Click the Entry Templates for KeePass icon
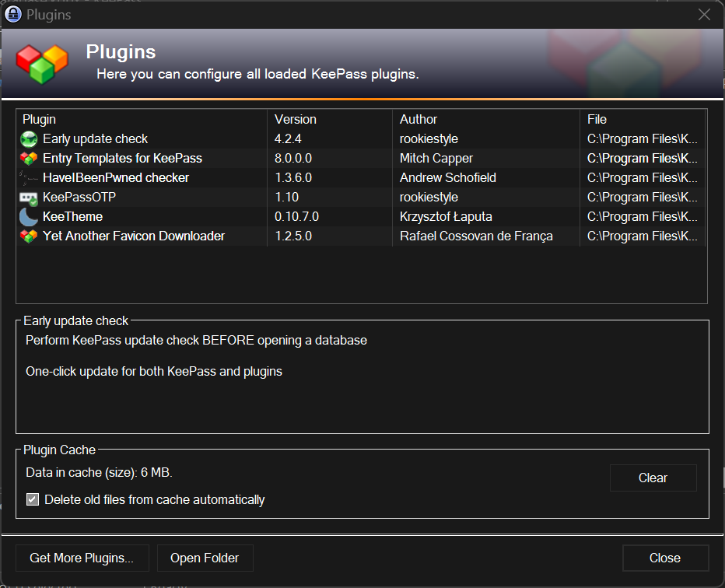This screenshot has height=588, width=725. point(29,159)
